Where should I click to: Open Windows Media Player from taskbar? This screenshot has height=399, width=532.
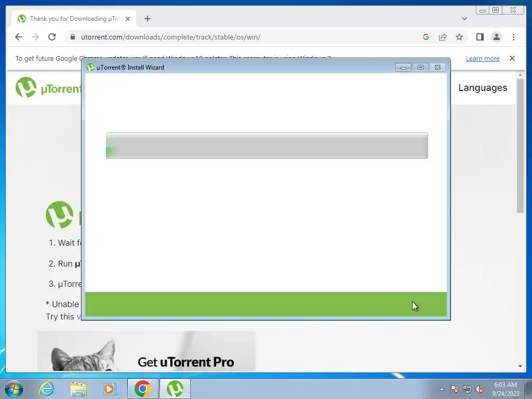click(x=110, y=389)
